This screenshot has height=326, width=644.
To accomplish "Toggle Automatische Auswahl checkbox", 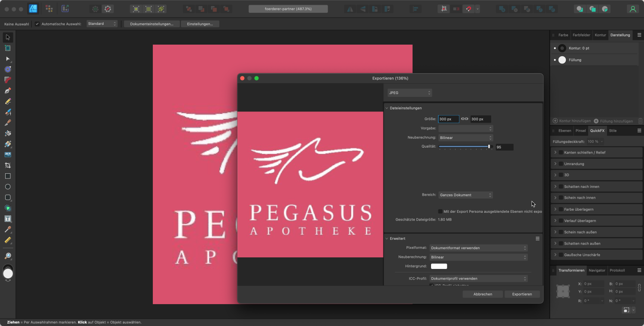I will coord(37,24).
